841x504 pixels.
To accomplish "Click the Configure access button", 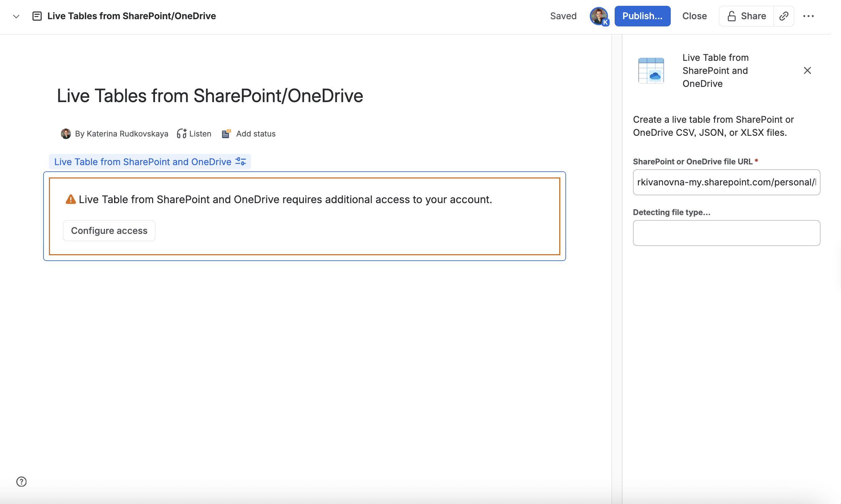I will [109, 231].
